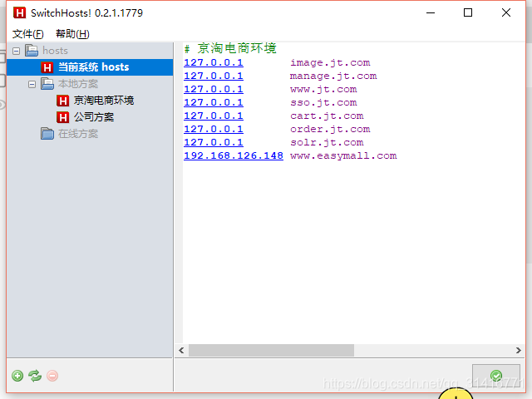This screenshot has width=532, height=399.
Task: Maximize the SwitchHosts window
Action: (468, 13)
